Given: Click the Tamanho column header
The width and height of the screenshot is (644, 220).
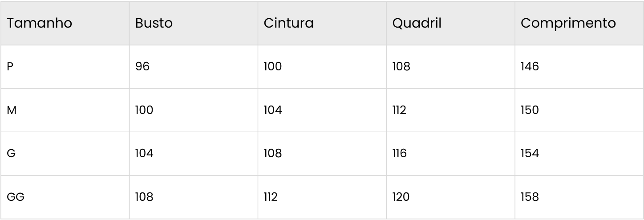Looking at the screenshot, I should [40, 24].
